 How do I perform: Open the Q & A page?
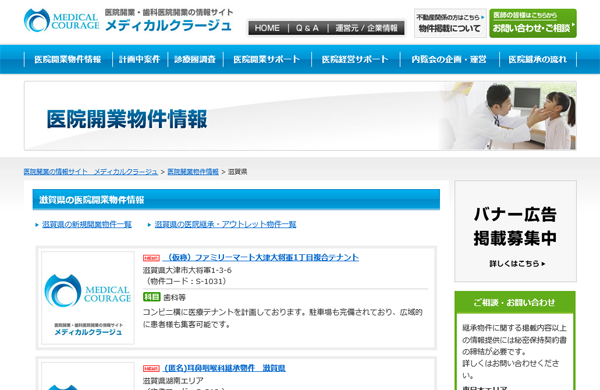[307, 28]
